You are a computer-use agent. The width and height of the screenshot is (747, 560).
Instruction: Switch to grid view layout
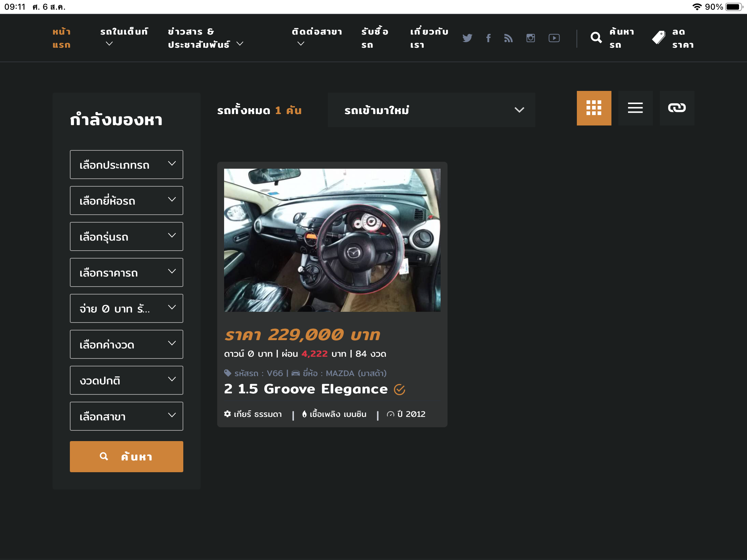(594, 108)
